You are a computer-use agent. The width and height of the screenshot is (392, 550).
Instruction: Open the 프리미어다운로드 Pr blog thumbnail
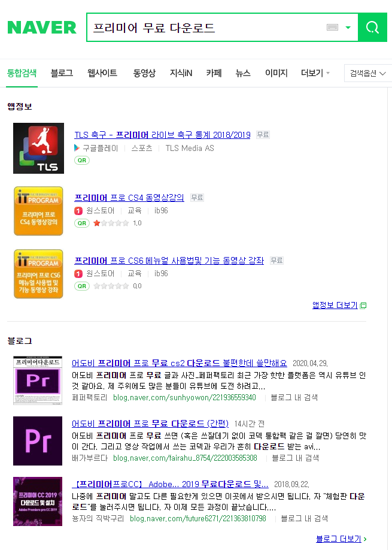pos(38,380)
